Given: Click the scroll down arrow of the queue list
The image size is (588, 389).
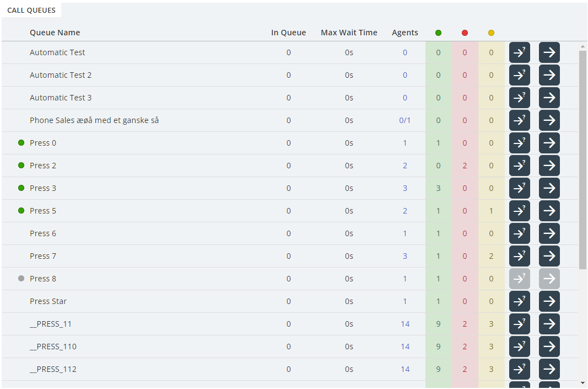Looking at the screenshot, I should pyautogui.click(x=582, y=382).
